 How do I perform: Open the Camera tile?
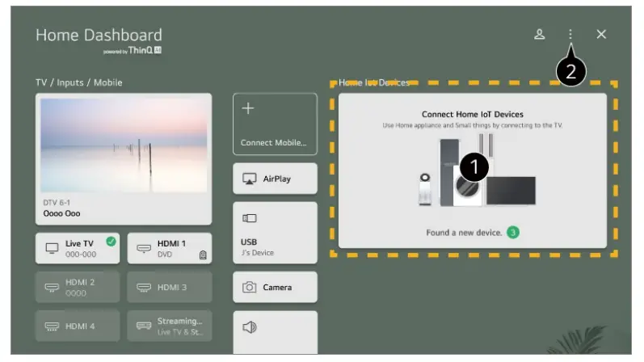[275, 287]
